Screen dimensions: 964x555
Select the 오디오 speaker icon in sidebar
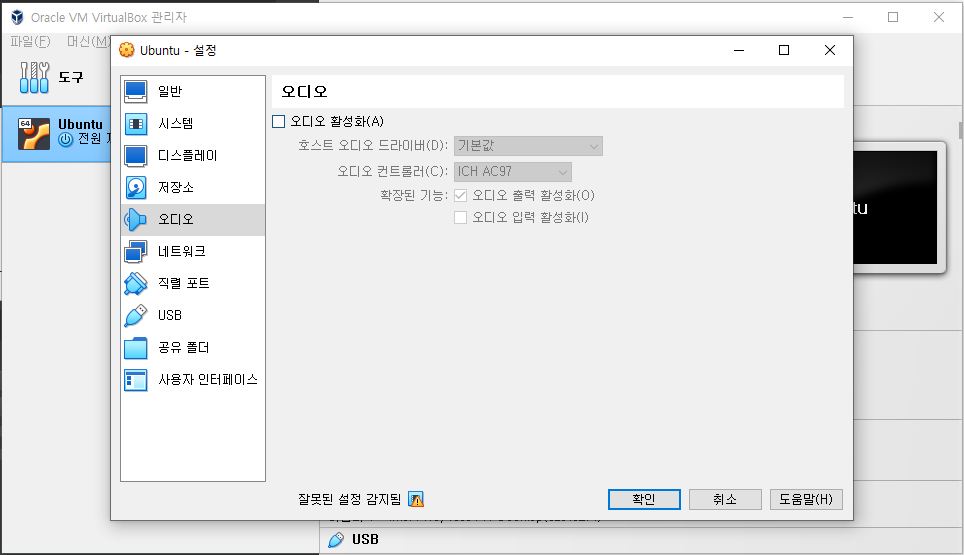(x=135, y=219)
